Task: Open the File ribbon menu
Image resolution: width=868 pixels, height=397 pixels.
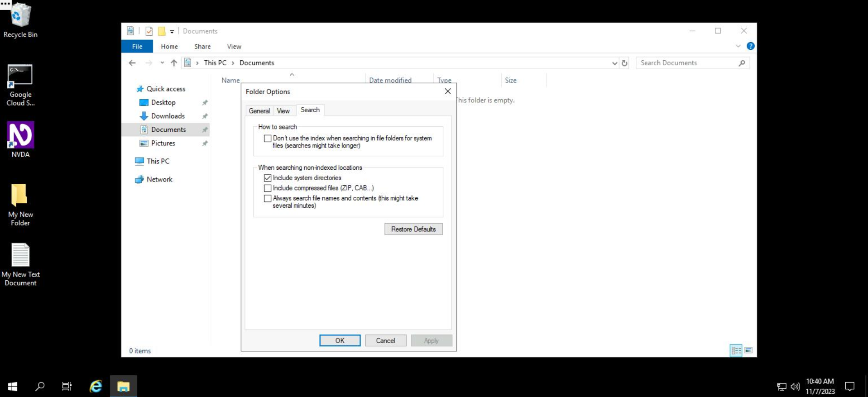Action: click(x=137, y=47)
